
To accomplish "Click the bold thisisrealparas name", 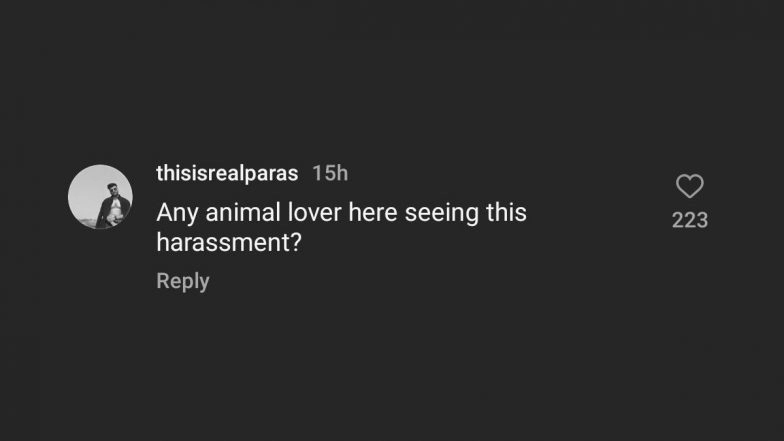I will click(227, 173).
